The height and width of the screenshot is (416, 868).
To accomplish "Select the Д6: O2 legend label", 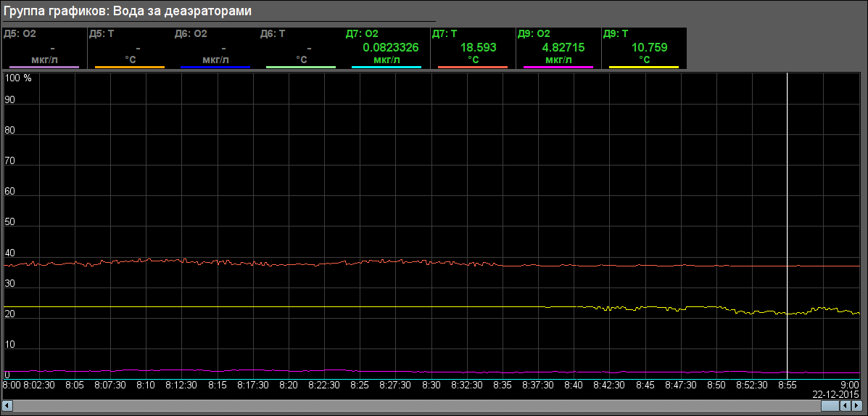I will click(191, 34).
